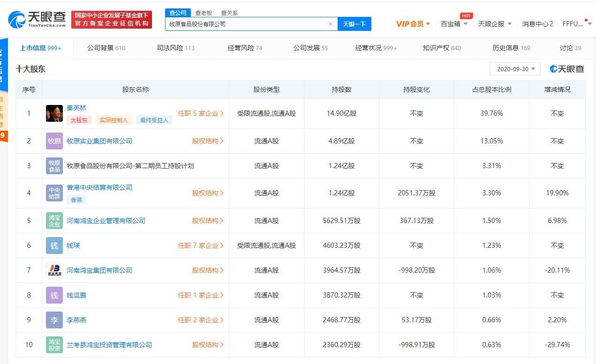Click the 中央结算 avatar icon
The width and height of the screenshot is (596, 364).
[x=54, y=193]
